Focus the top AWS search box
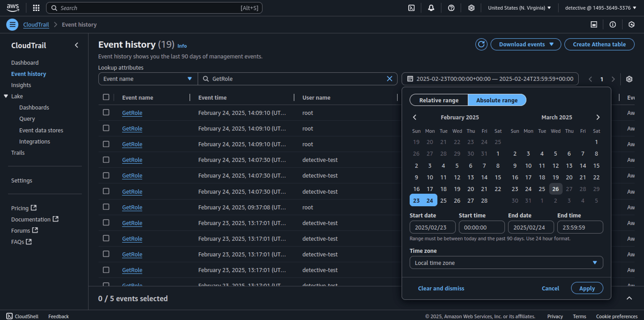 pos(154,8)
